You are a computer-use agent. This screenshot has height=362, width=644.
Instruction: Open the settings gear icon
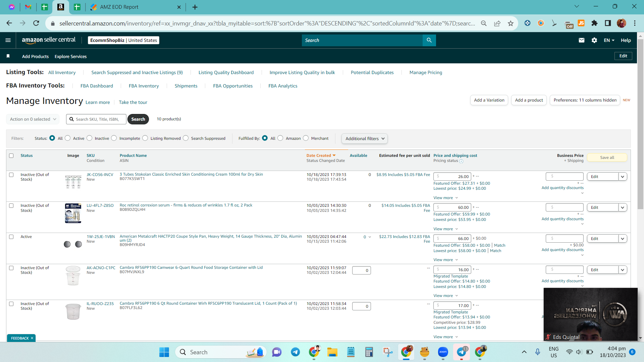[594, 40]
